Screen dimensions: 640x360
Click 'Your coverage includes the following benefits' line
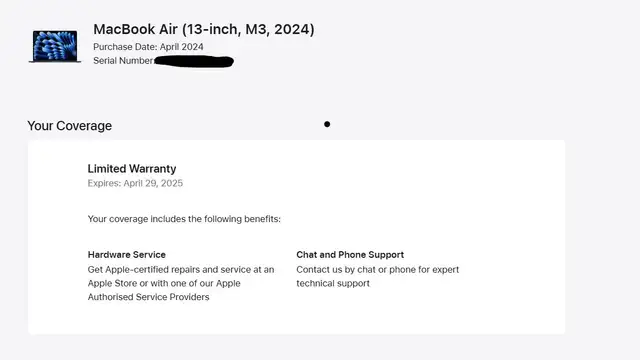184,219
